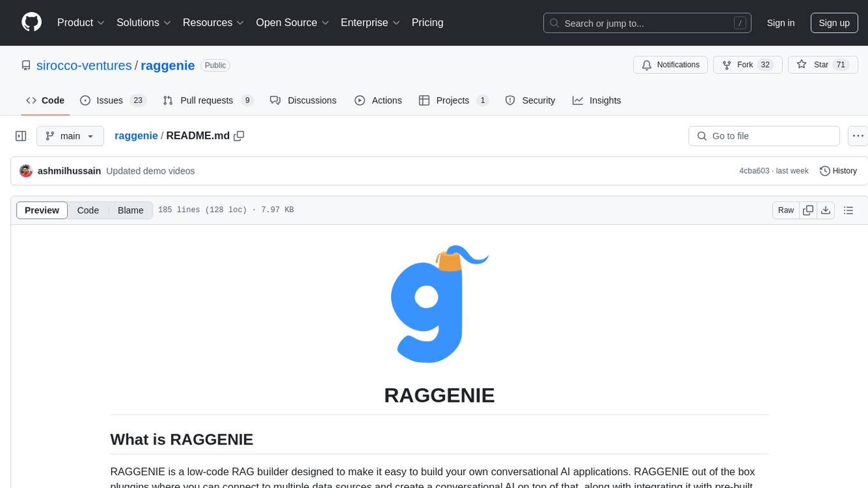Click the What is RAGGENIE heading
Viewport: 868px width, 488px height.
[182, 439]
